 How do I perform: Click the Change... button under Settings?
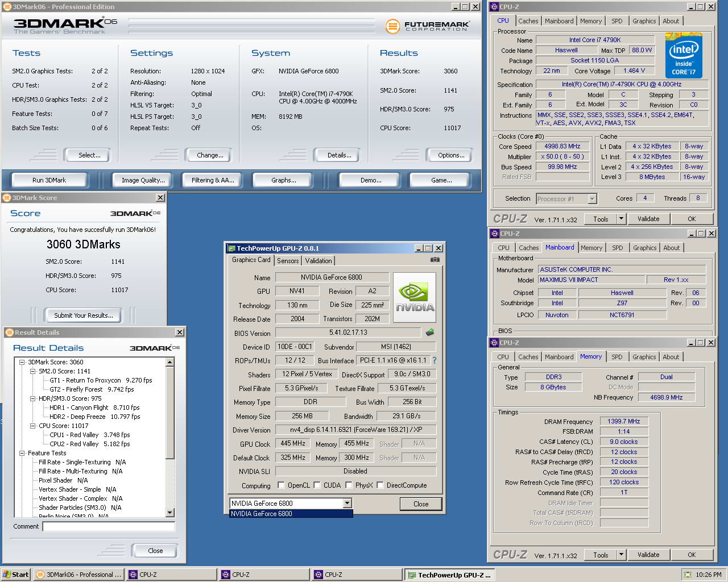210,155
